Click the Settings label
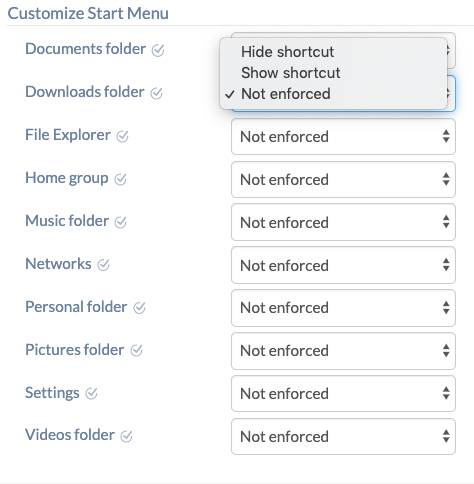This screenshot has height=484, width=474. (x=52, y=393)
